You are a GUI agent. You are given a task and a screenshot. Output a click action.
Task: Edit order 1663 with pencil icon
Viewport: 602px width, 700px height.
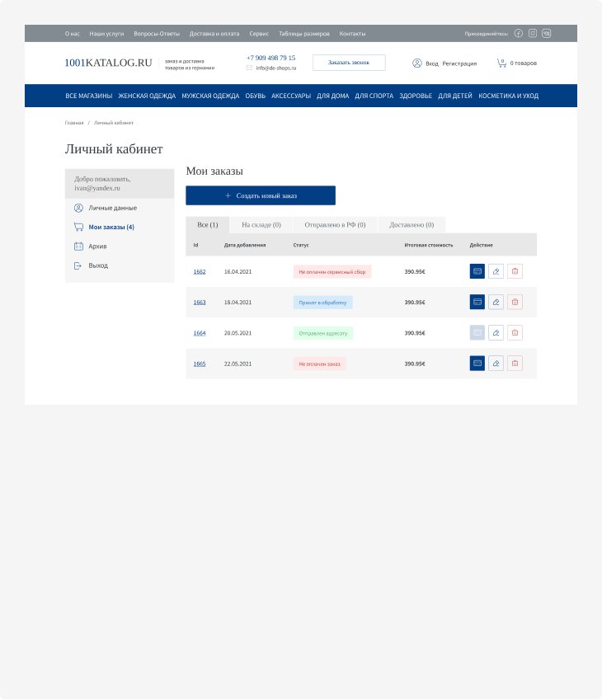click(x=496, y=303)
